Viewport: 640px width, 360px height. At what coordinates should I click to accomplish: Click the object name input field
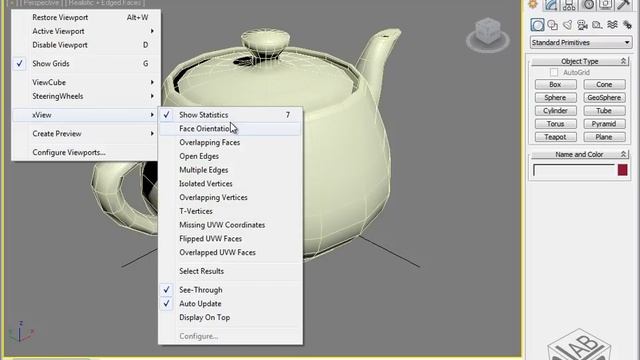pos(574,170)
